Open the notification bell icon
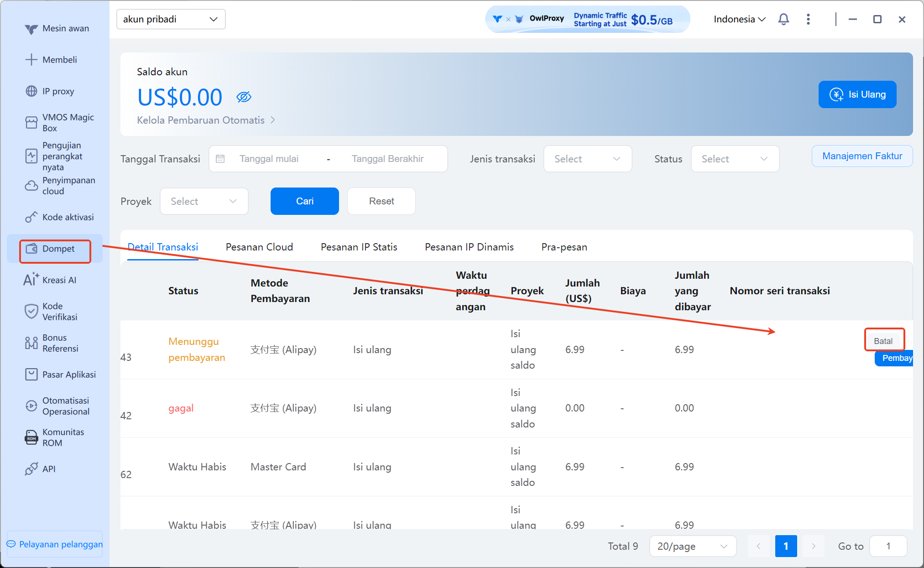This screenshot has width=924, height=568. click(783, 19)
